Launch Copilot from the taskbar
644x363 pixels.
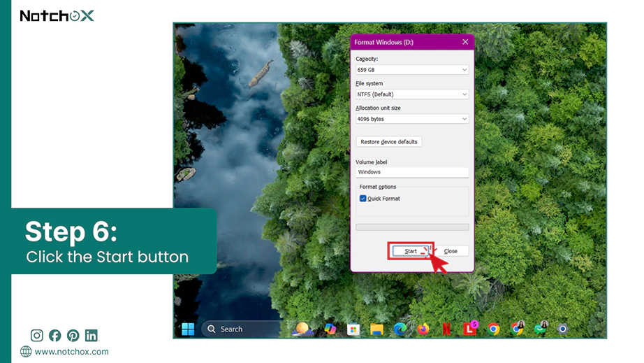click(330, 329)
